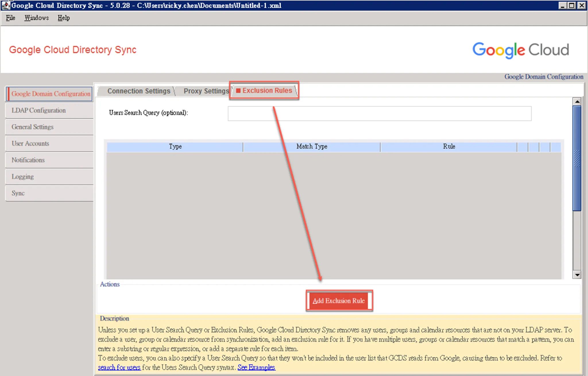Close the GCDS window
Screen dimensions: 588x376
point(582,5)
